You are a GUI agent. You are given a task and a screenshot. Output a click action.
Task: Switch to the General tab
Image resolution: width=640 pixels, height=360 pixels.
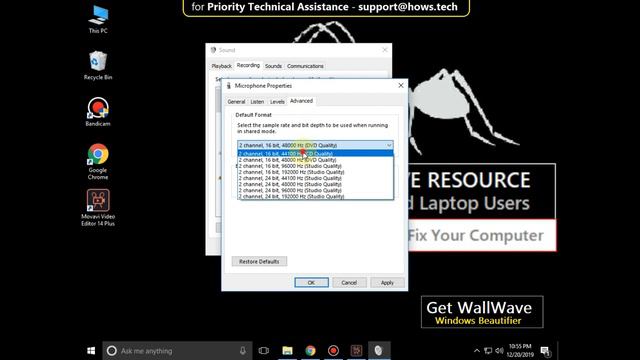point(236,102)
